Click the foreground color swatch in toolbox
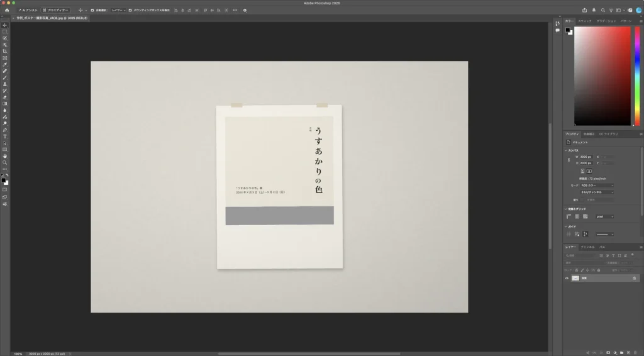 [4, 181]
